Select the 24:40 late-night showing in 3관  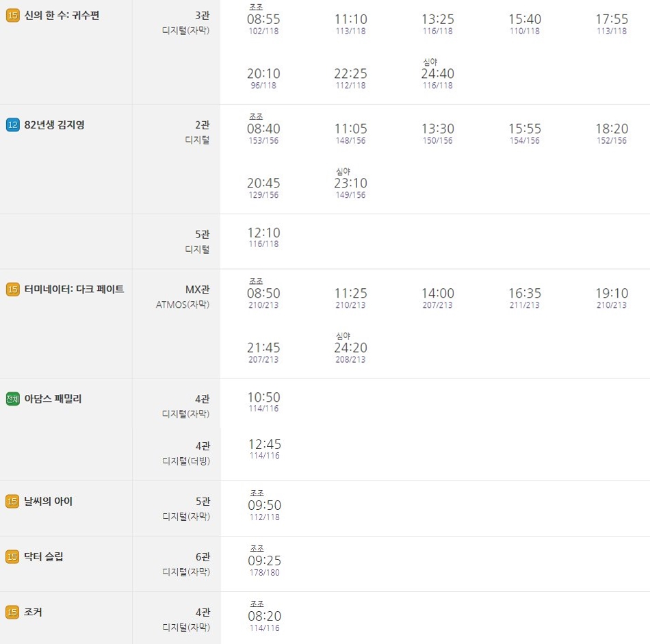pos(438,74)
